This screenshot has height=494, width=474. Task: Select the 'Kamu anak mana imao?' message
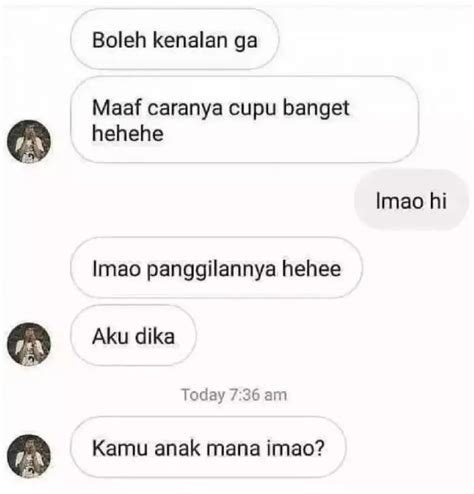click(208, 448)
